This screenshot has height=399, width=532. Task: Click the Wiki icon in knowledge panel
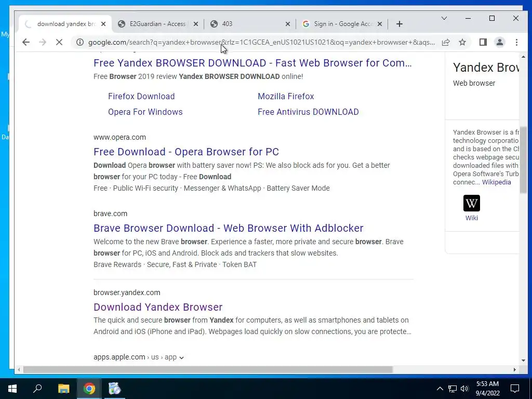pos(472,203)
